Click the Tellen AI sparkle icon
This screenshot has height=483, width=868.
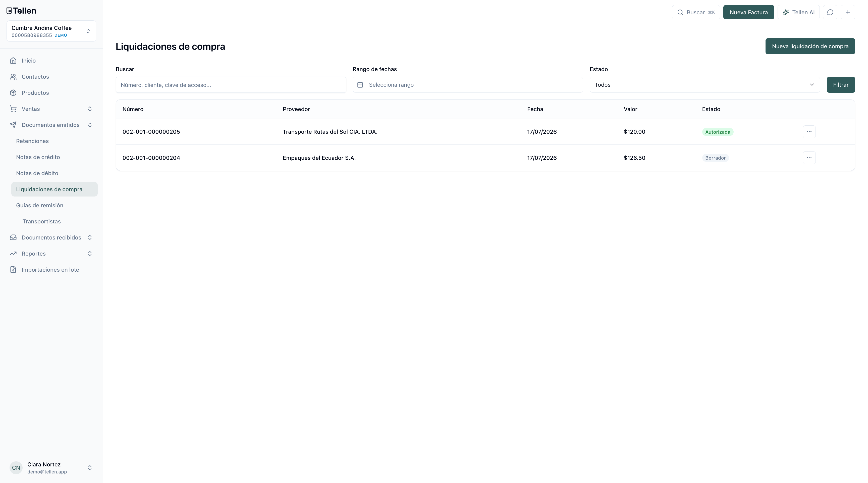point(785,13)
